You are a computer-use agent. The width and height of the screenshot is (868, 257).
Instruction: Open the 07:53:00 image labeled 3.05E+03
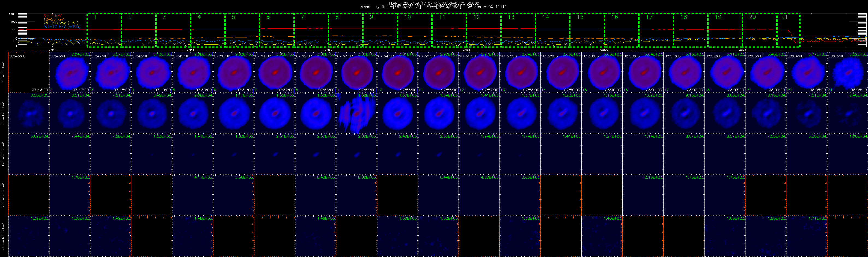356,72
